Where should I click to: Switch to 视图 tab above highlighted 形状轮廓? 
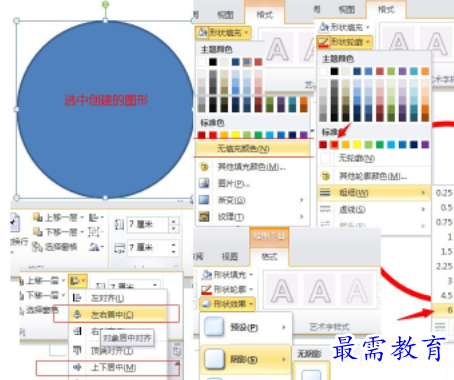[347, 10]
